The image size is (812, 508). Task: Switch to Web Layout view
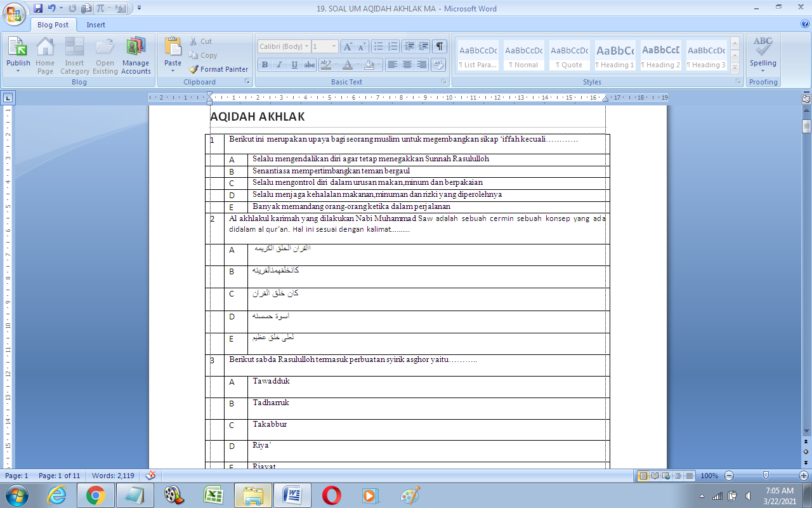tap(666, 476)
